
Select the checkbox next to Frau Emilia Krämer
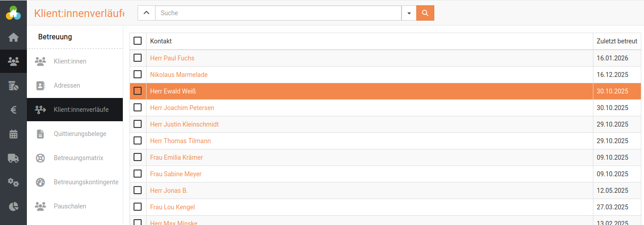pyautogui.click(x=138, y=157)
